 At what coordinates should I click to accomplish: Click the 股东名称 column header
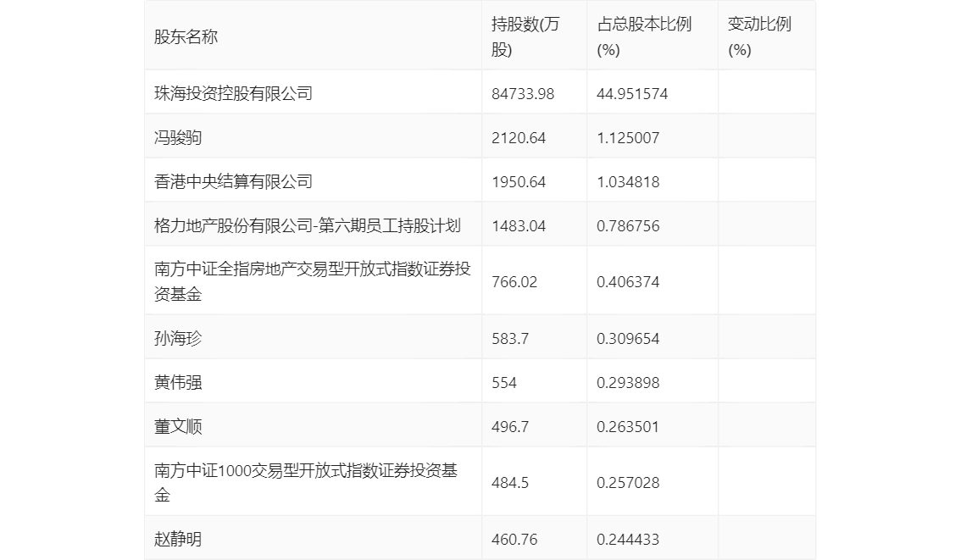tap(186, 36)
